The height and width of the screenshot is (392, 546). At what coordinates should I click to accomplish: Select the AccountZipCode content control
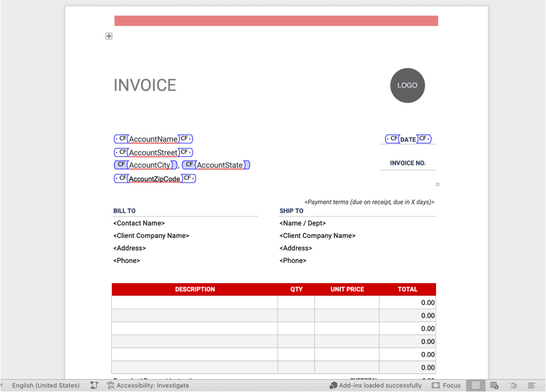tap(155, 178)
